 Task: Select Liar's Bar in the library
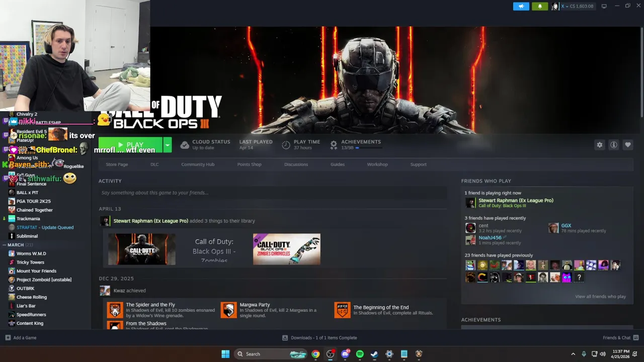(x=26, y=306)
